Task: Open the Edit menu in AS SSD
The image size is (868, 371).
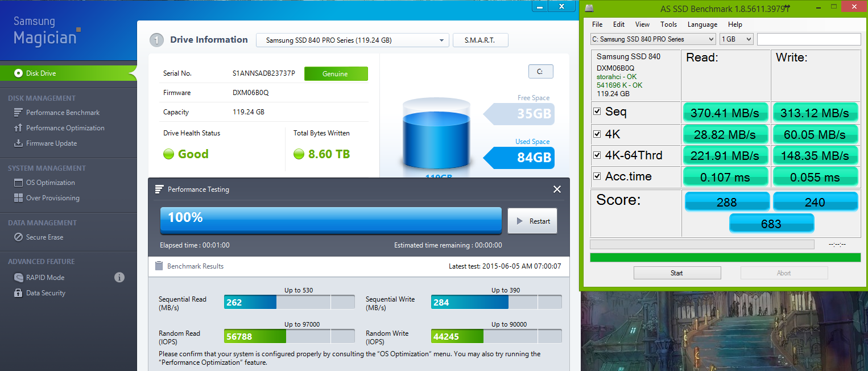Action: pyautogui.click(x=619, y=24)
